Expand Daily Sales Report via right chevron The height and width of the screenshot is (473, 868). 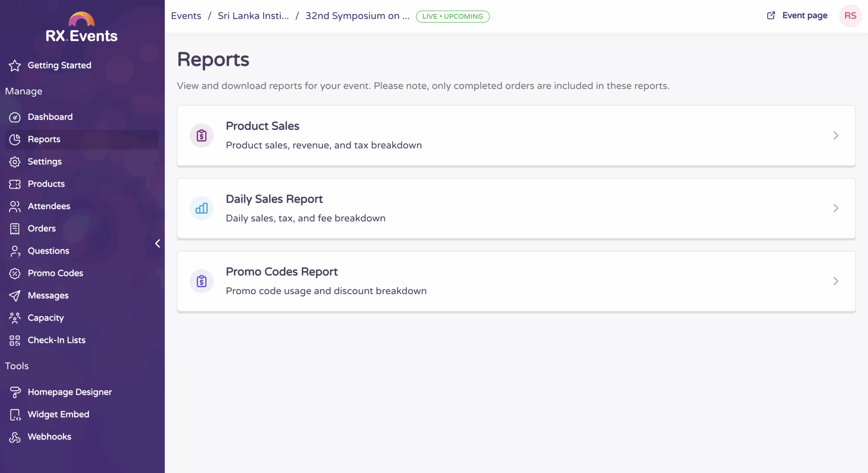(x=835, y=208)
